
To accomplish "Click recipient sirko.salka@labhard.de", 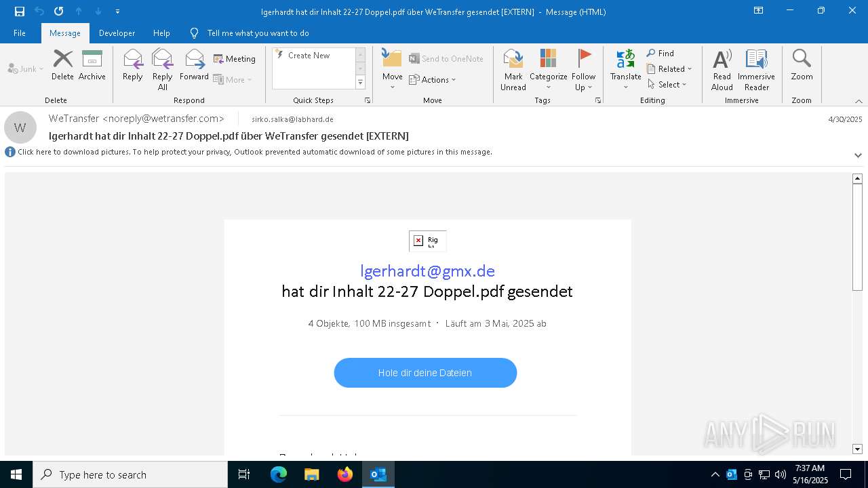I will click(292, 119).
